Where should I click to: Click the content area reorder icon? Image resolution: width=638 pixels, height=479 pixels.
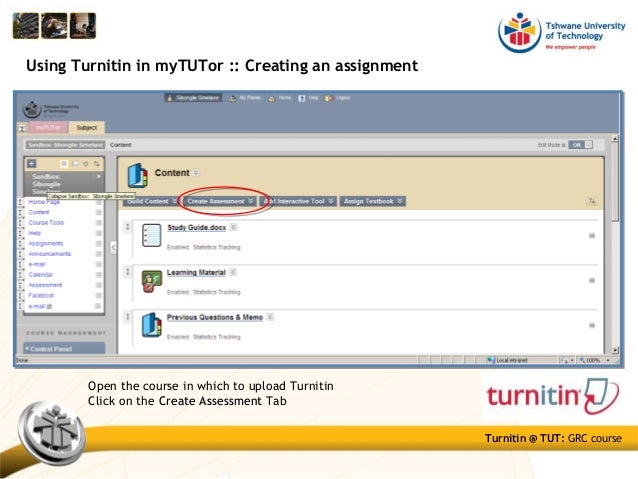point(592,201)
